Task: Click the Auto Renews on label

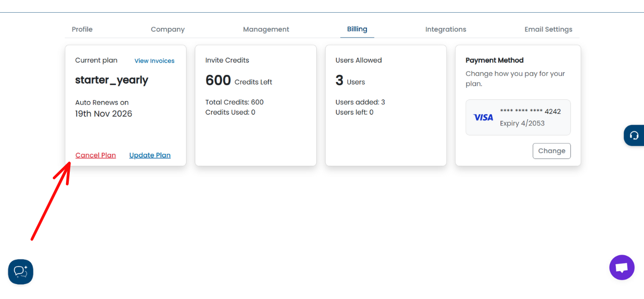Action: coord(102,103)
